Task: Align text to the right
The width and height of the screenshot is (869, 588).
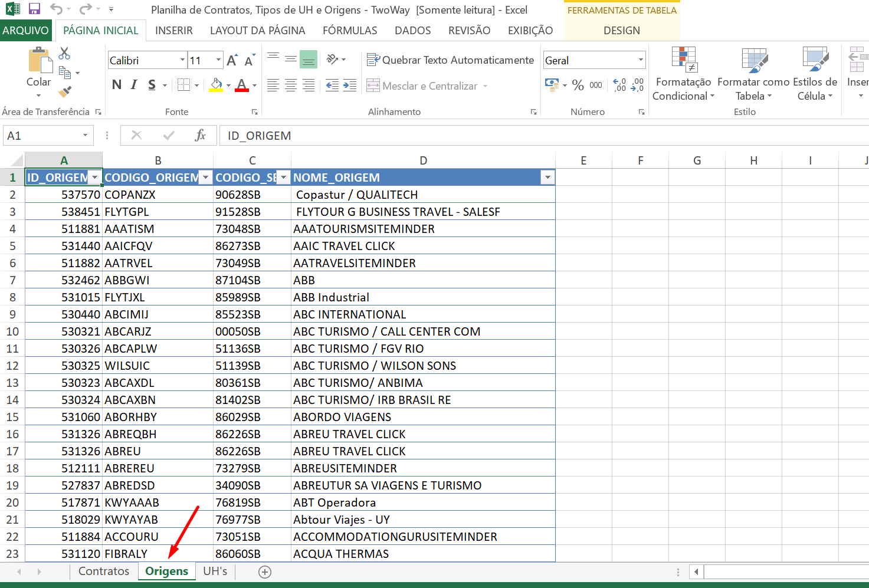Action: pyautogui.click(x=309, y=86)
